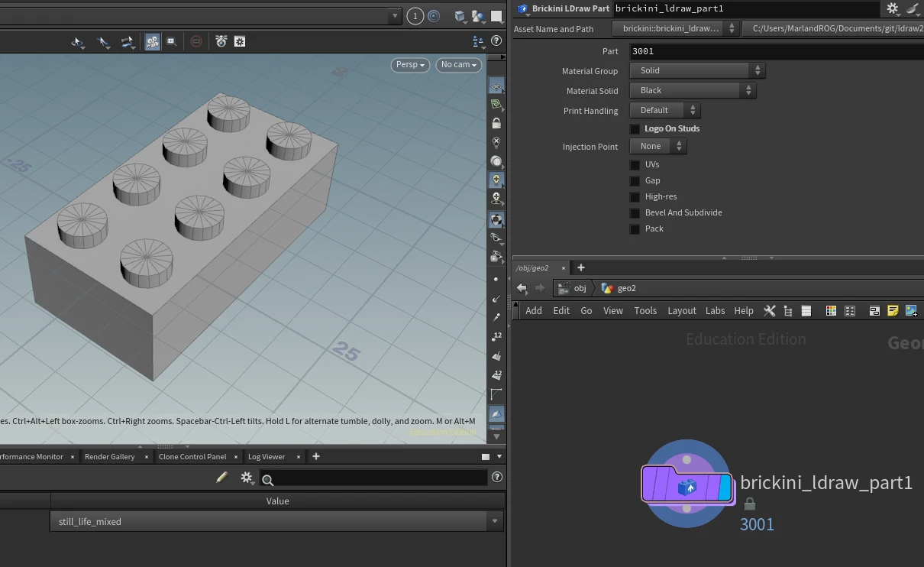Screen dimensions: 924x567
Task: Switch to the Log Viewer tab
Action: tap(267, 456)
